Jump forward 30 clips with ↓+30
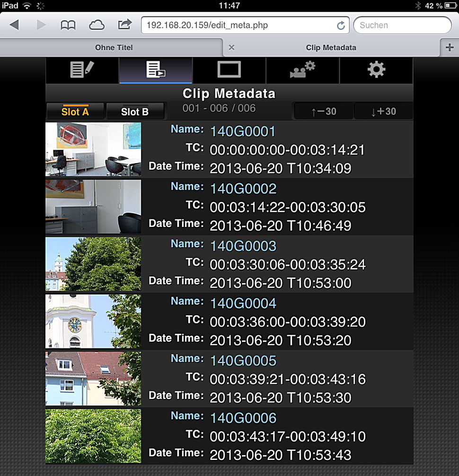This screenshot has height=476, width=459. (x=383, y=112)
